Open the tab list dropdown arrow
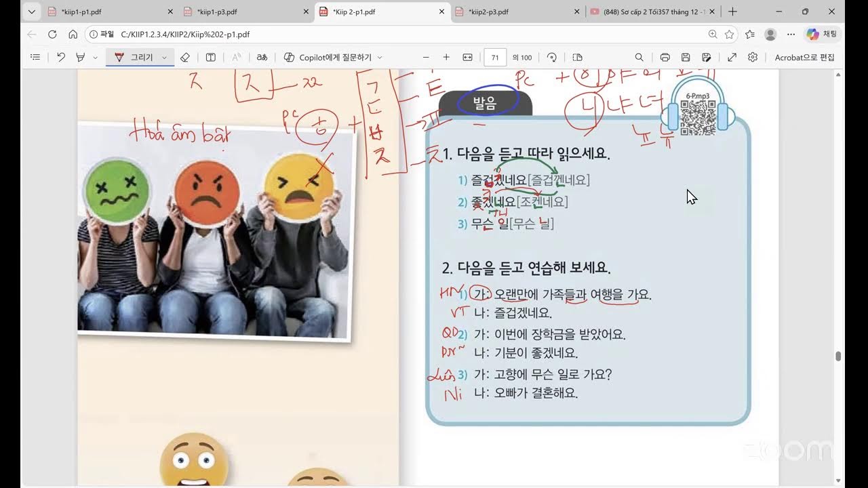The width and height of the screenshot is (868, 488). (x=31, y=12)
